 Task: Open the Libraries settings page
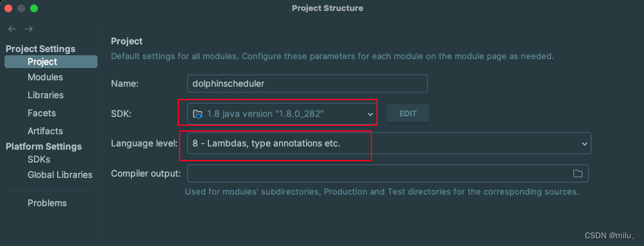pyautogui.click(x=46, y=95)
